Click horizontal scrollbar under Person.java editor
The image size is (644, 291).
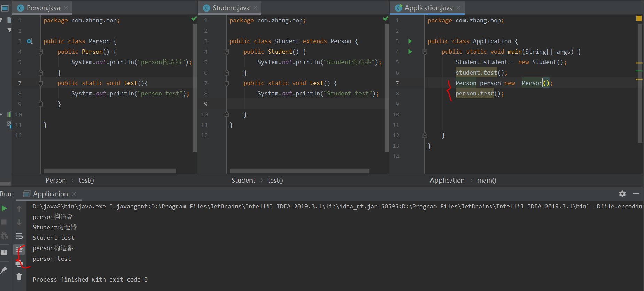tap(110, 171)
